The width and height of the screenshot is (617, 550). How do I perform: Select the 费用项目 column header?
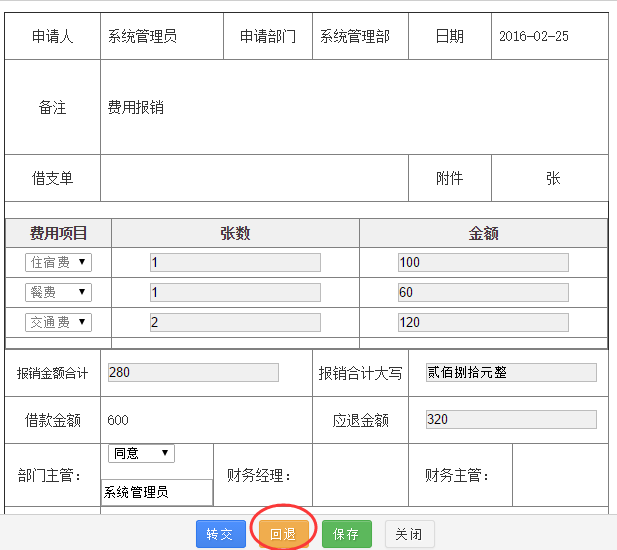click(x=58, y=233)
